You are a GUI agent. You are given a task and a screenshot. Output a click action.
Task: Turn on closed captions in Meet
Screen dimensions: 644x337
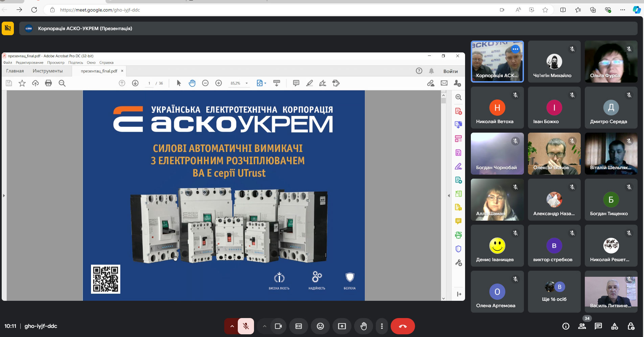[x=299, y=326]
